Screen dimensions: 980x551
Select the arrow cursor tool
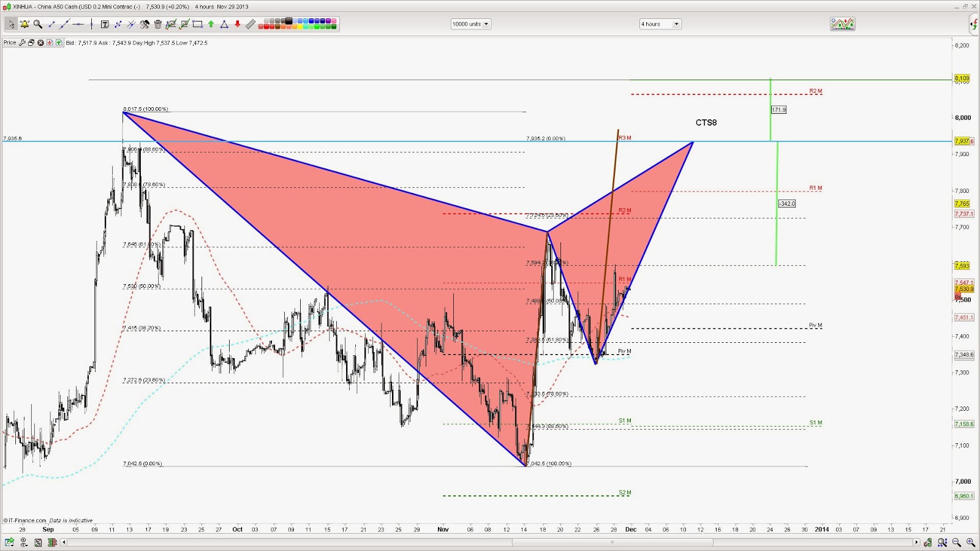(x=11, y=24)
